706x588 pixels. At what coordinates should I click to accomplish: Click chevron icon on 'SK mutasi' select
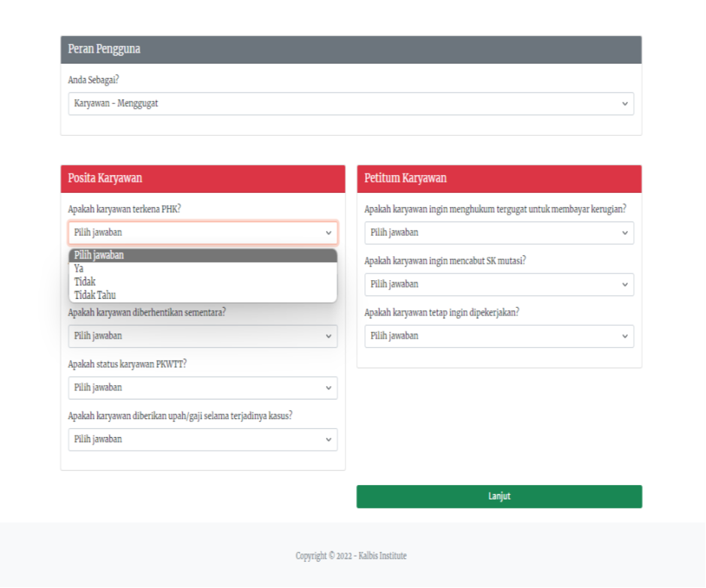coord(625,285)
